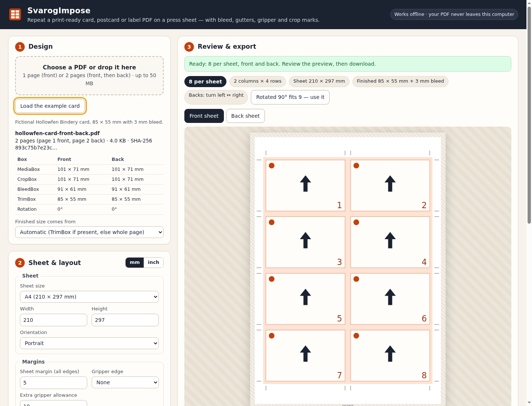
Task: Click the MediaBox row label
Action: click(x=28, y=169)
